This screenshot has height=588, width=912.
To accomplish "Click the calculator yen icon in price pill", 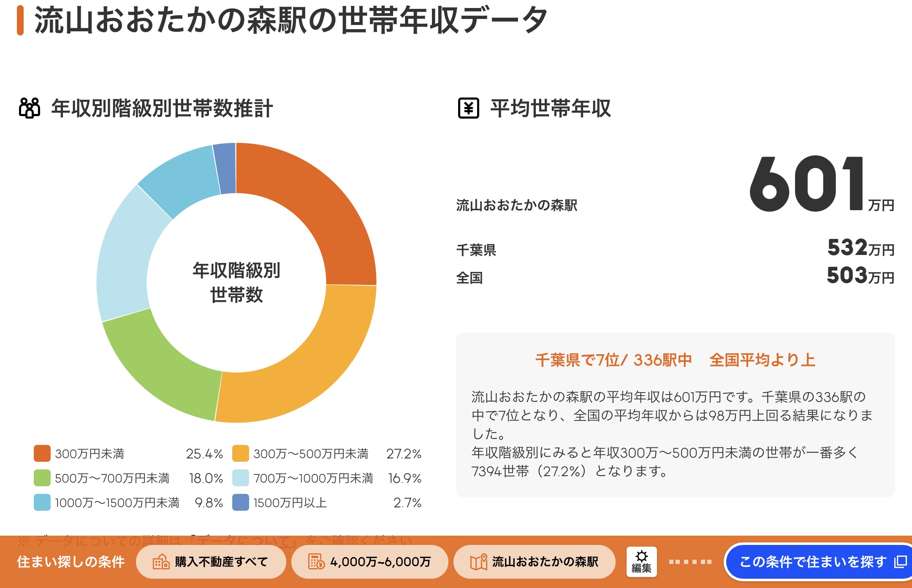I will click(316, 562).
